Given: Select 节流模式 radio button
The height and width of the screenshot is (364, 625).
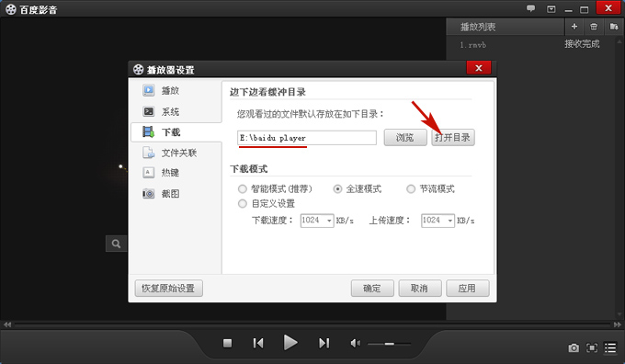Looking at the screenshot, I should (x=411, y=189).
